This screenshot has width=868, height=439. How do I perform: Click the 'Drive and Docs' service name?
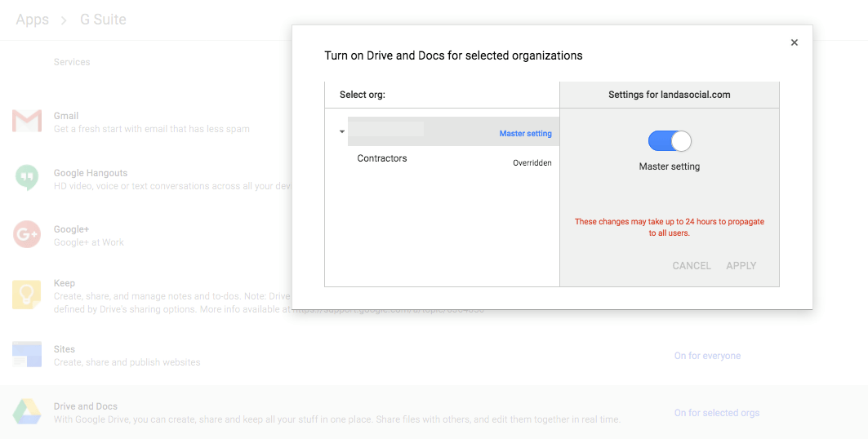86,406
